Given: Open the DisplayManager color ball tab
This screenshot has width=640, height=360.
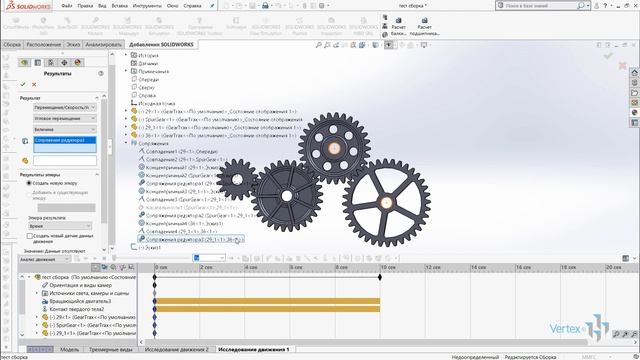Looking at the screenshot, I should 78,62.
